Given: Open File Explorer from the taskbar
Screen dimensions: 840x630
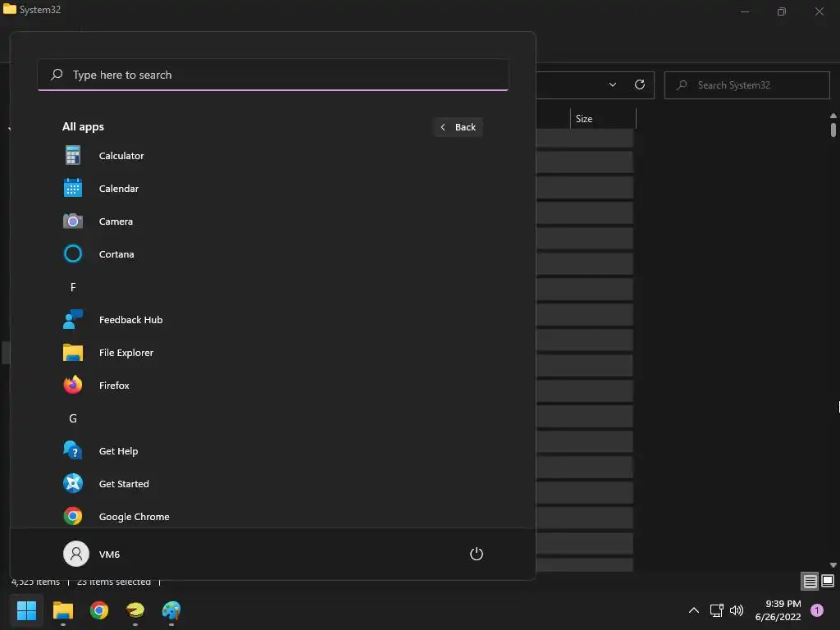Looking at the screenshot, I should [x=62, y=610].
